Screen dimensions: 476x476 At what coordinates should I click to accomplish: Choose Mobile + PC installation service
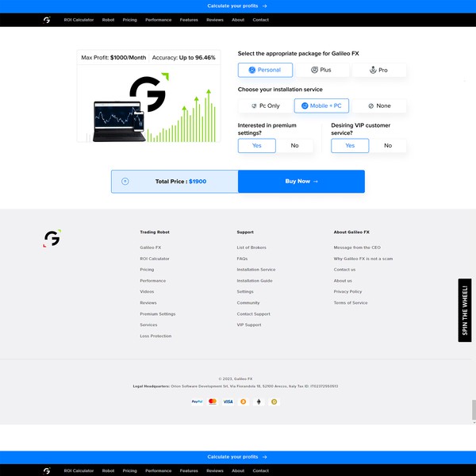[321, 106]
